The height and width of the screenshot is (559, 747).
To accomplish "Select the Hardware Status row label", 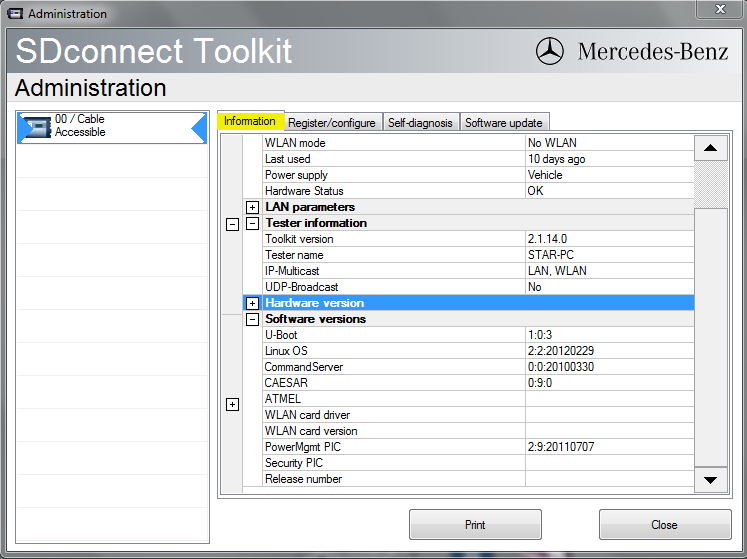I will click(304, 191).
